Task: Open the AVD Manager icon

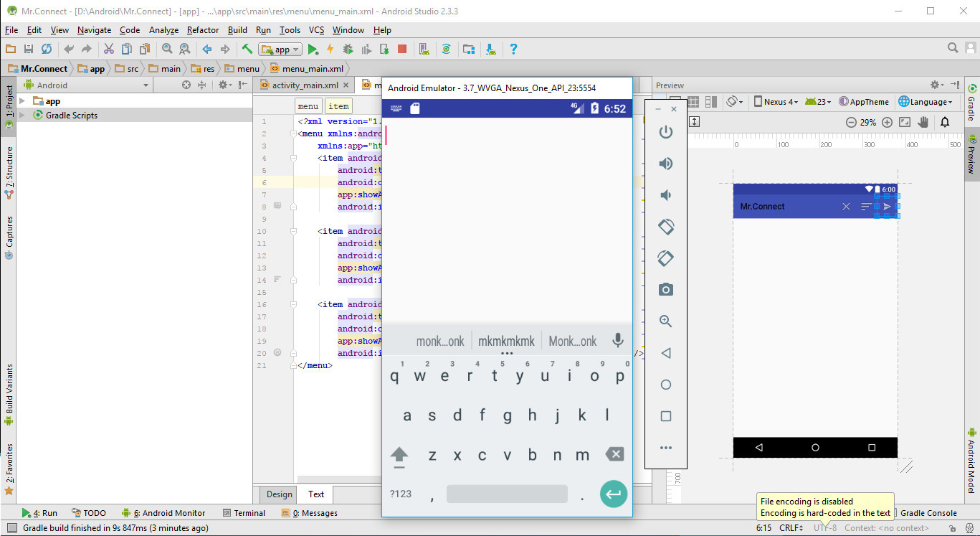Action: coord(424,49)
